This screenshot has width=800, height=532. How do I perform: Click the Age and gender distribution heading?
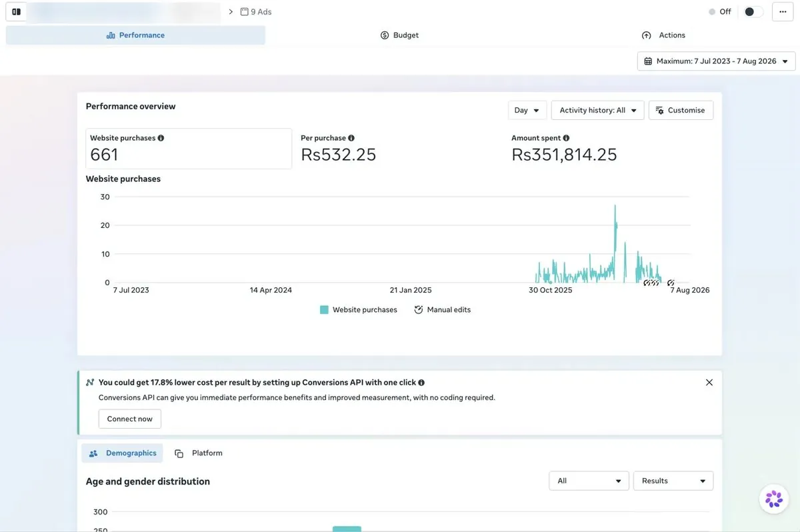148,481
